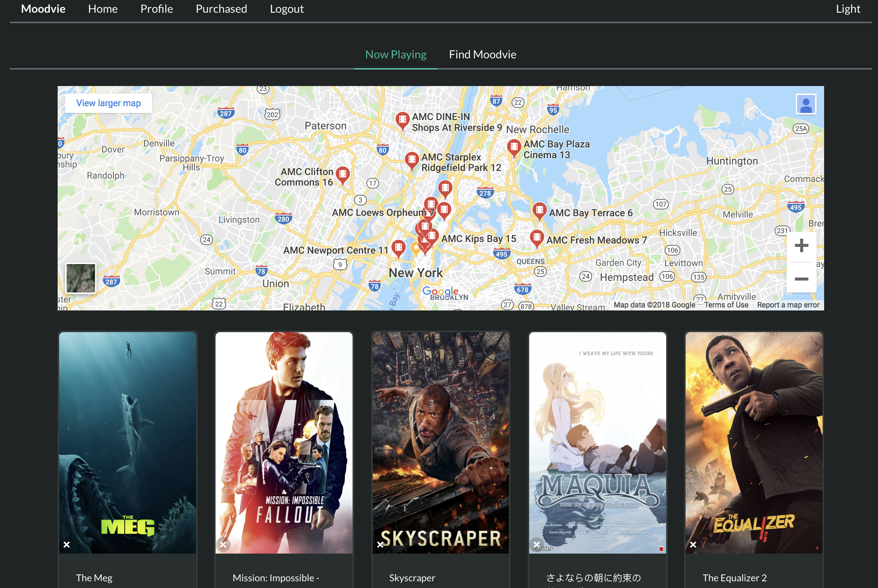Zoom in the map with plus button
Screen dimensions: 878x588
[801, 246]
